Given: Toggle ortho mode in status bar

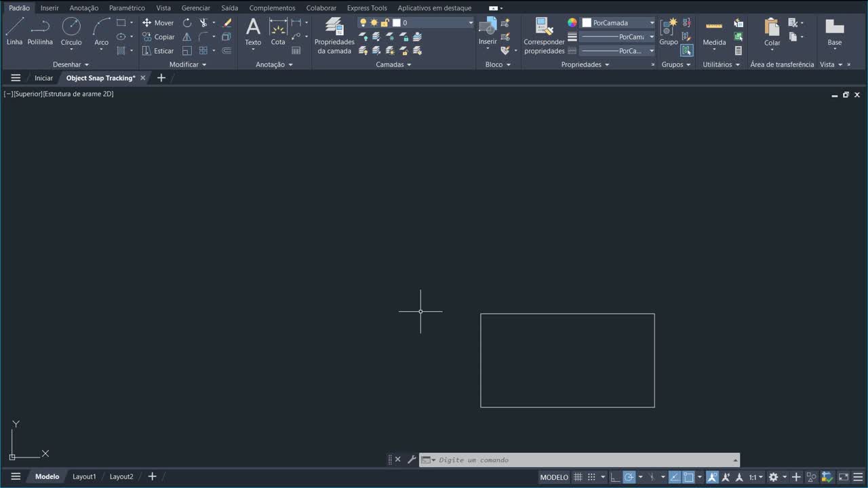Looking at the screenshot, I should 615,477.
